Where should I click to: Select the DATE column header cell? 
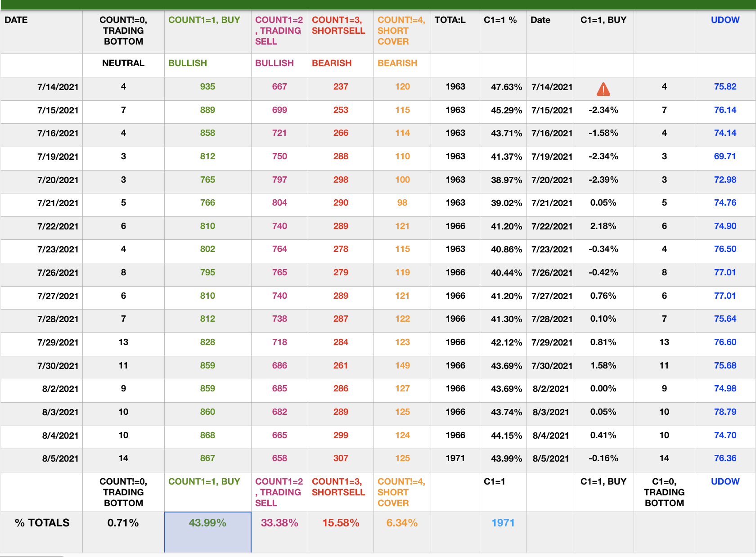(x=16, y=20)
